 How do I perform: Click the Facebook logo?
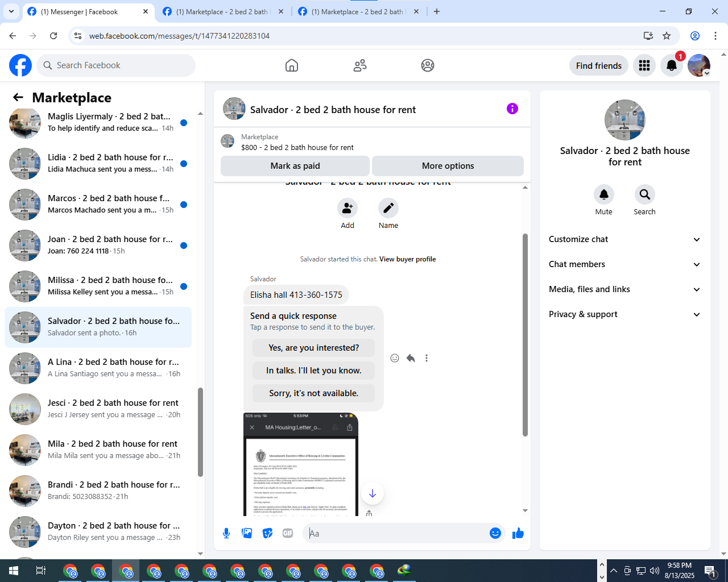click(x=20, y=65)
